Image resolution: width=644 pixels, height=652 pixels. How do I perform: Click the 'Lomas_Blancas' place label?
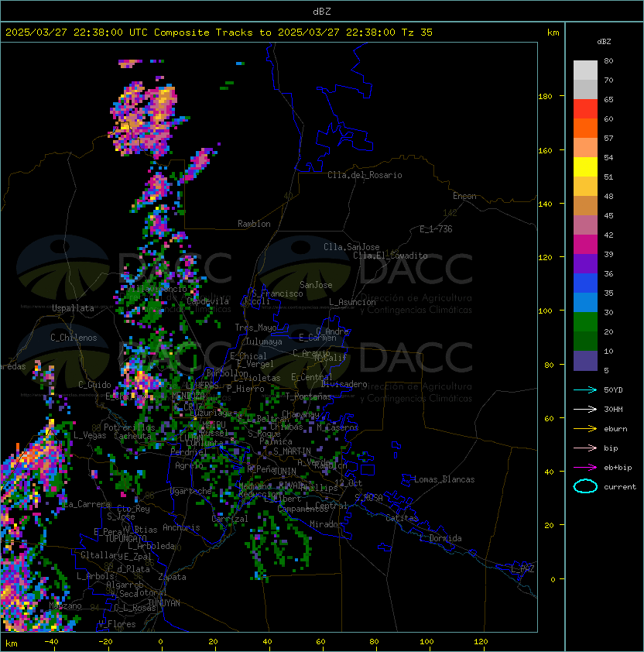(x=444, y=479)
